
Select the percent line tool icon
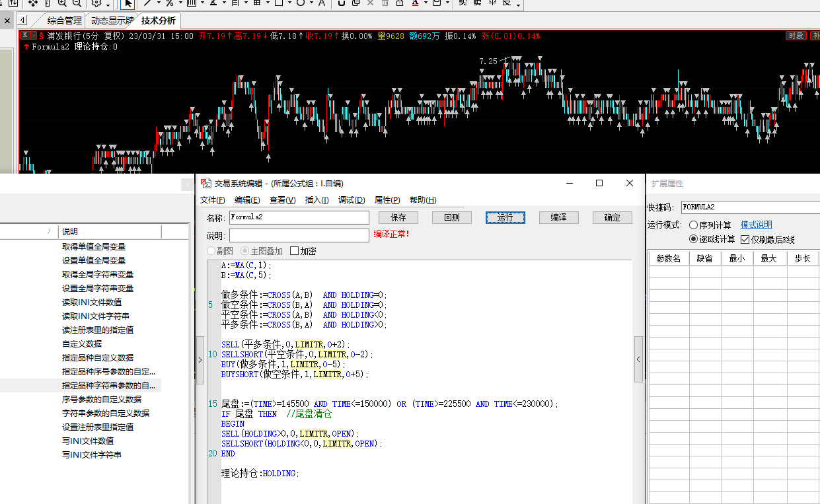click(170, 3)
